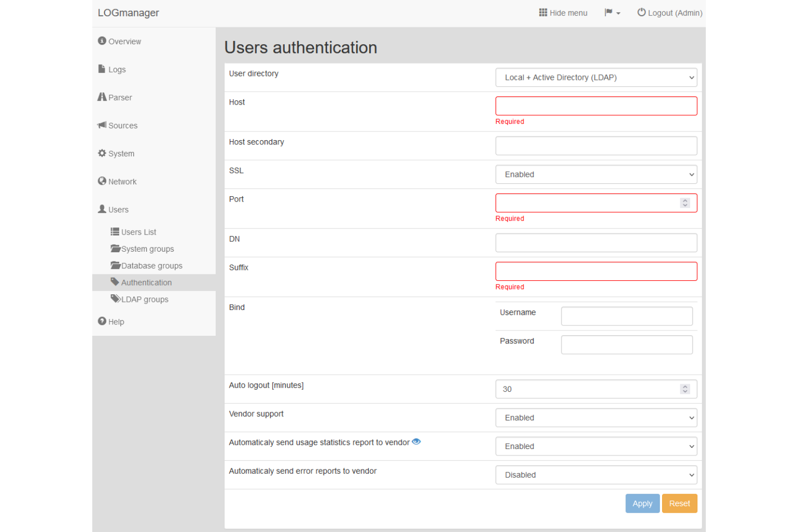The width and height of the screenshot is (798, 532).
Task: Open Sources using the megaphone icon
Action: [x=102, y=125]
